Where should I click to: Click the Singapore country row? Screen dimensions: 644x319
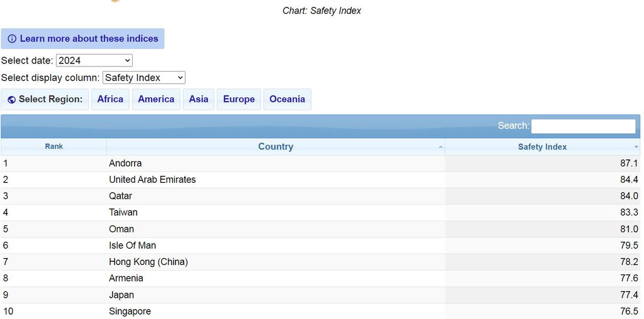[130, 311]
